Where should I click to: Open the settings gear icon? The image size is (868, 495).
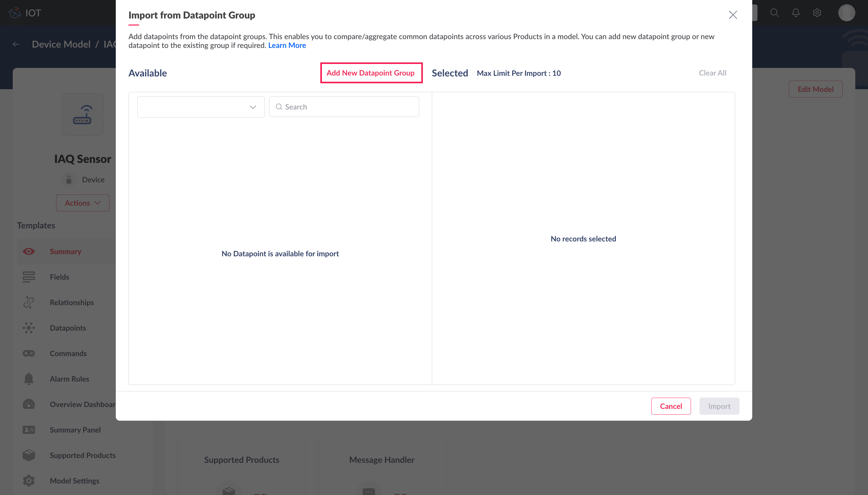pos(817,13)
